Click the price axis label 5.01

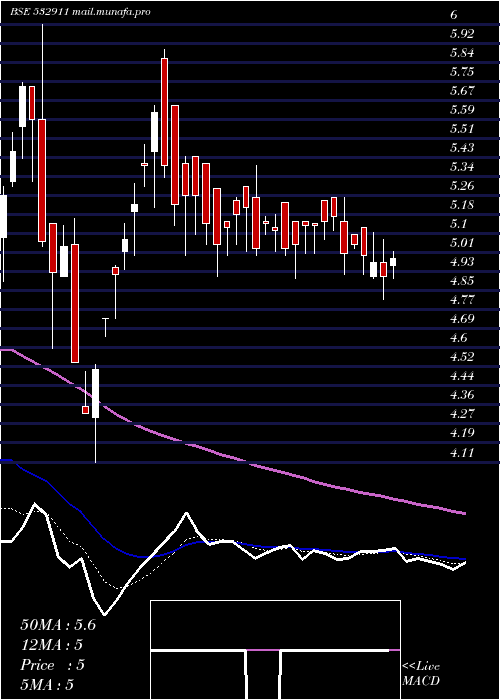point(462,243)
